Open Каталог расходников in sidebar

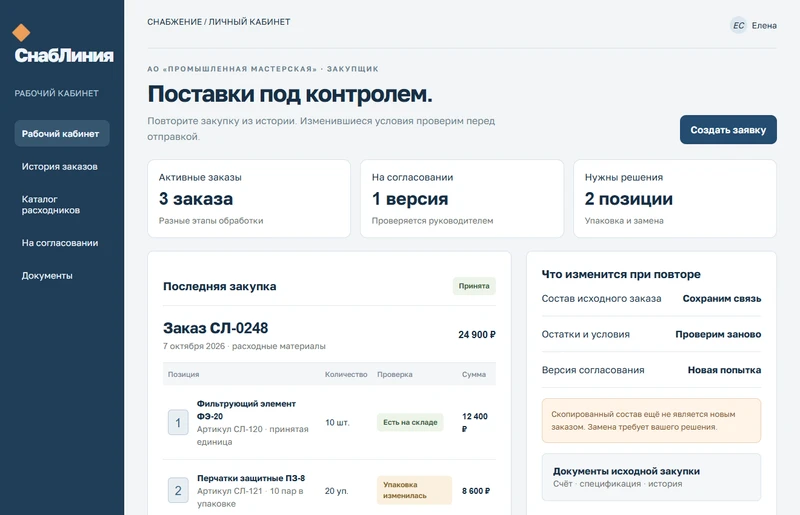[62, 205]
